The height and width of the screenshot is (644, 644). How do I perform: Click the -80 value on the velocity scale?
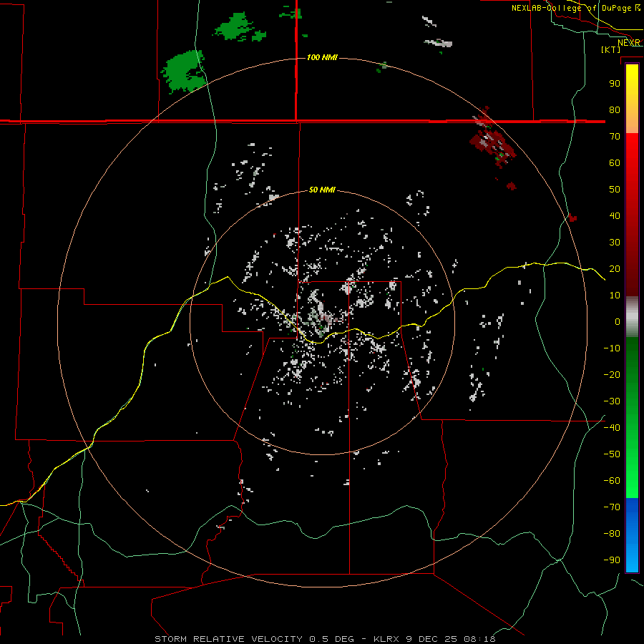[612, 534]
